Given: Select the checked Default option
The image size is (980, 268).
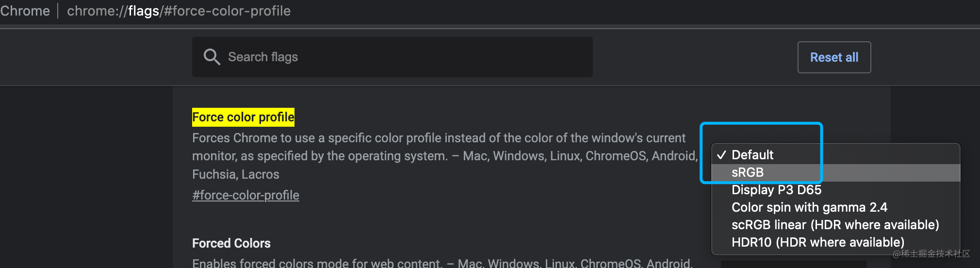Looking at the screenshot, I should click(x=835, y=155).
